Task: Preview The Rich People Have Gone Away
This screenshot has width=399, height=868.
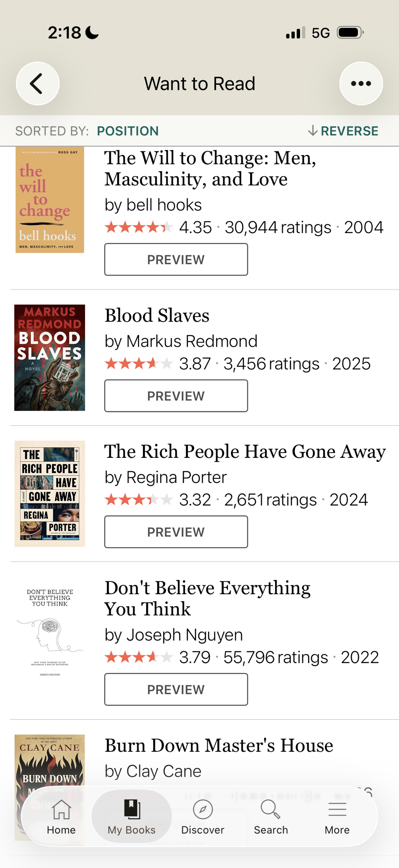Action: pyautogui.click(x=176, y=532)
